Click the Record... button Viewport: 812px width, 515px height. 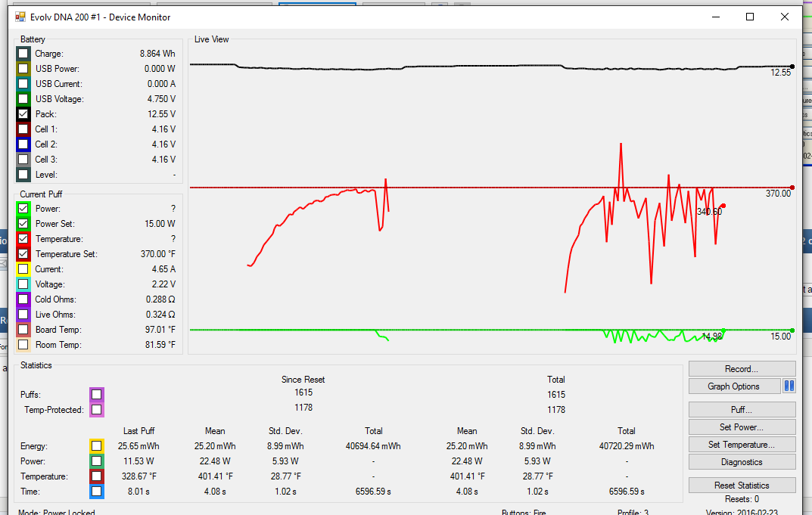(x=742, y=369)
